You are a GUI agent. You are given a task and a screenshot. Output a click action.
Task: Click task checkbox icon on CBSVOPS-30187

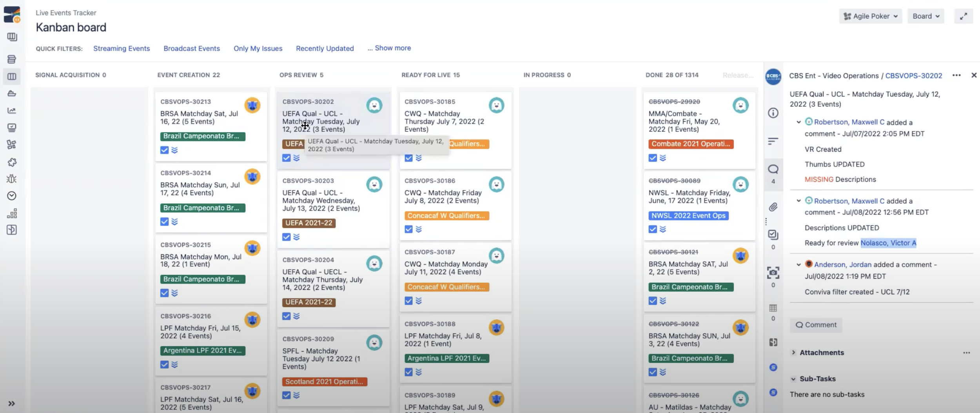tap(408, 301)
